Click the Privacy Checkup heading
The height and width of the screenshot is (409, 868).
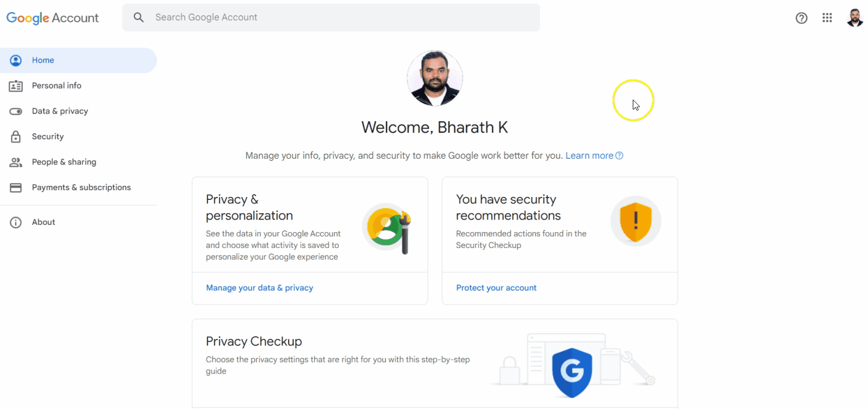coord(254,341)
